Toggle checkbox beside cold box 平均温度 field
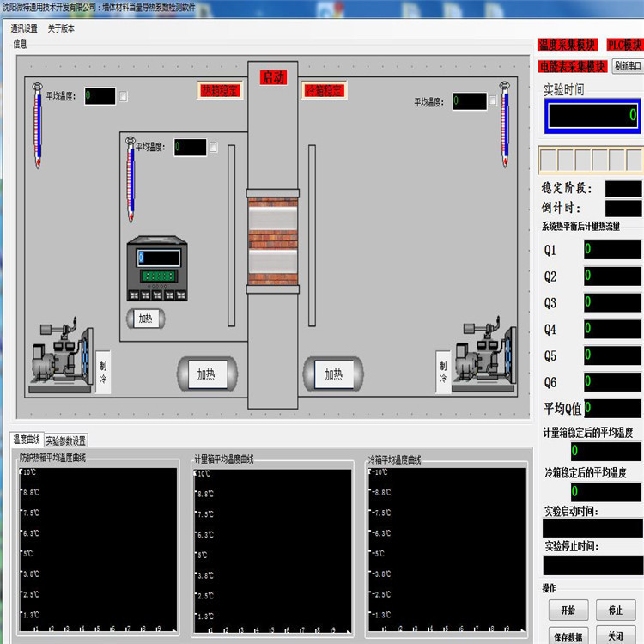This screenshot has width=644, height=644. [x=493, y=101]
